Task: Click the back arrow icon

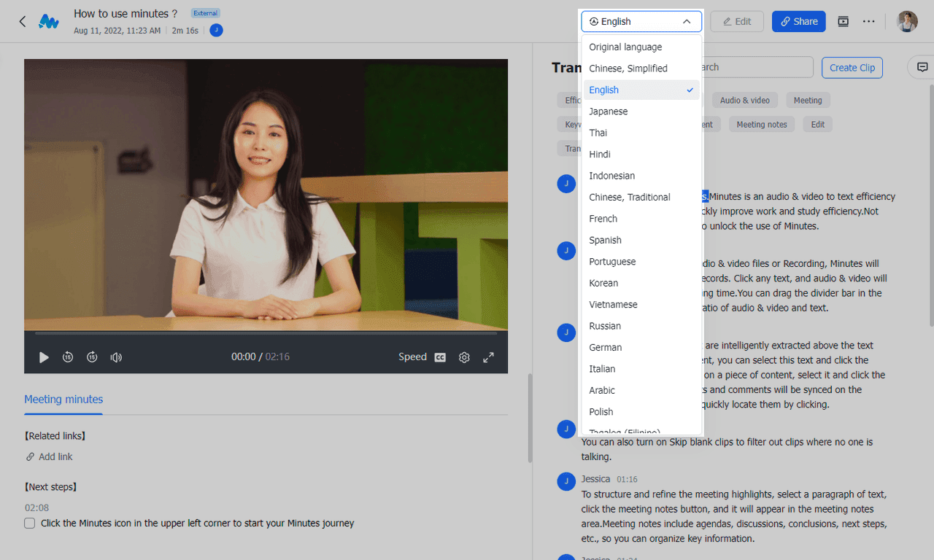Action: (22, 22)
